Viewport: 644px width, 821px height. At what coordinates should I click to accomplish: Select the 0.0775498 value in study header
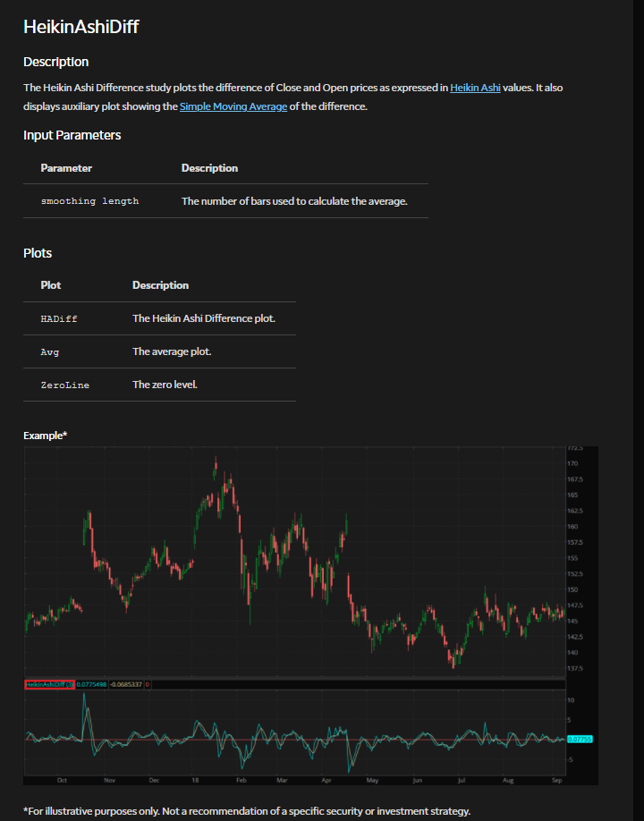click(91, 684)
